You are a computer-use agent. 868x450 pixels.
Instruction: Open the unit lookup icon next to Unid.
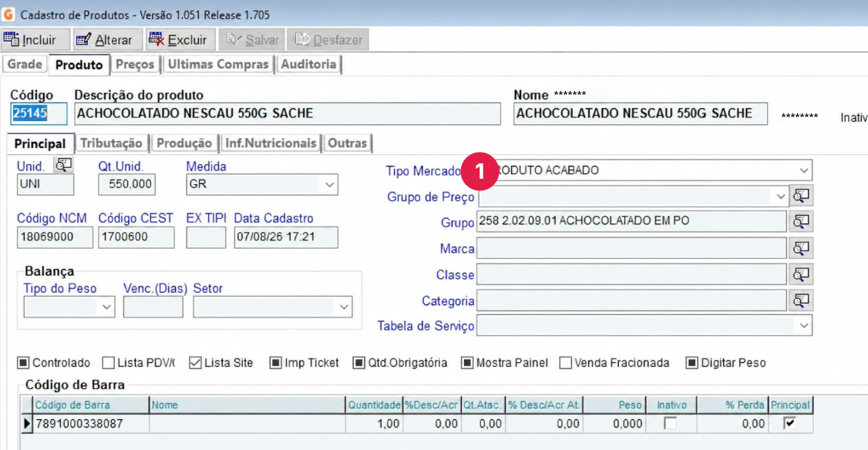(x=63, y=164)
